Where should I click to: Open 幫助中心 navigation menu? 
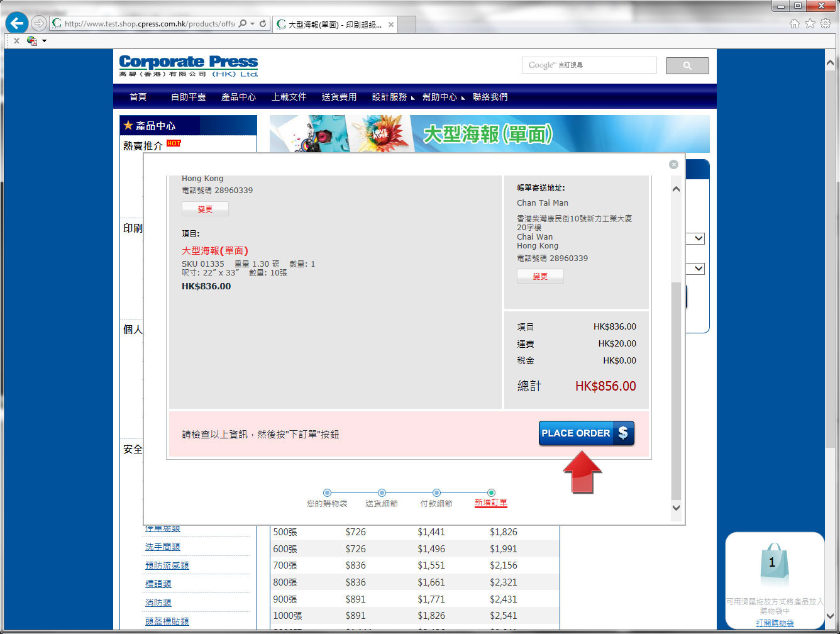[439, 97]
